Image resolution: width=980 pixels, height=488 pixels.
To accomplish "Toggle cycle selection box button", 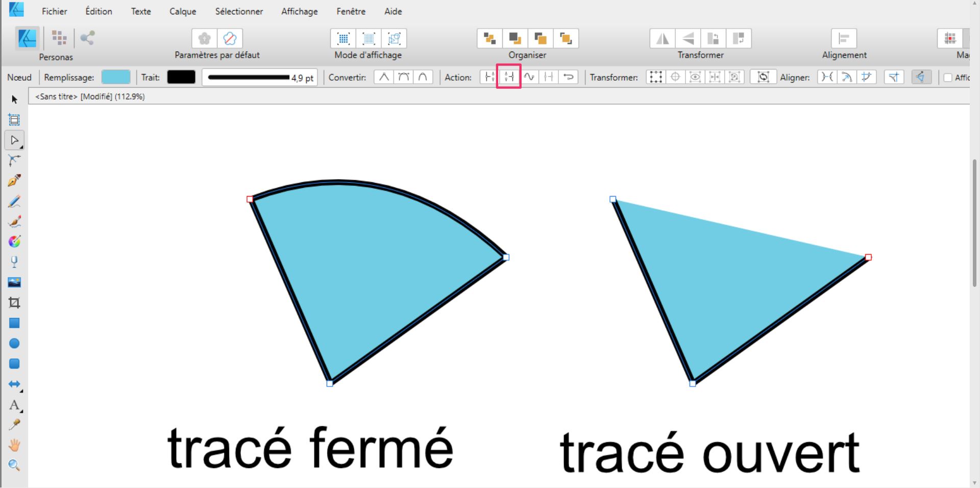I will tap(763, 77).
